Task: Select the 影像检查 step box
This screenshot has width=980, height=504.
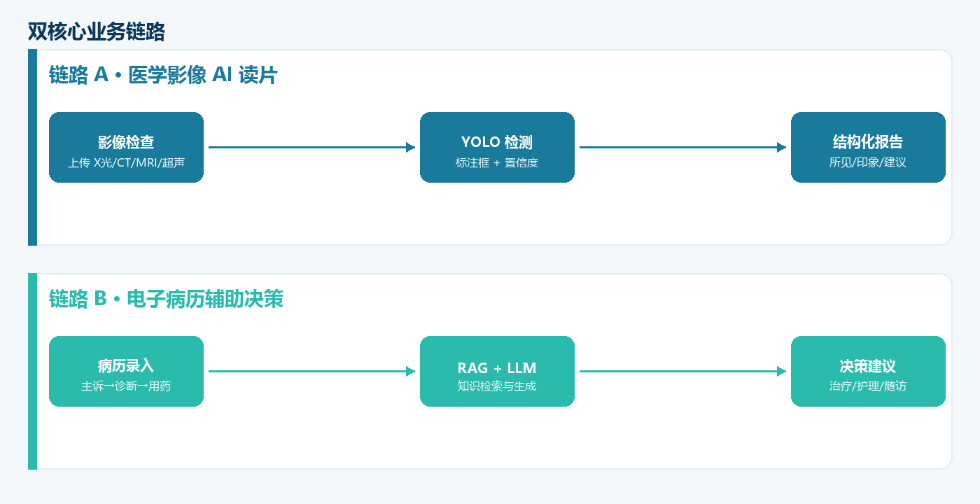Action: (x=126, y=147)
